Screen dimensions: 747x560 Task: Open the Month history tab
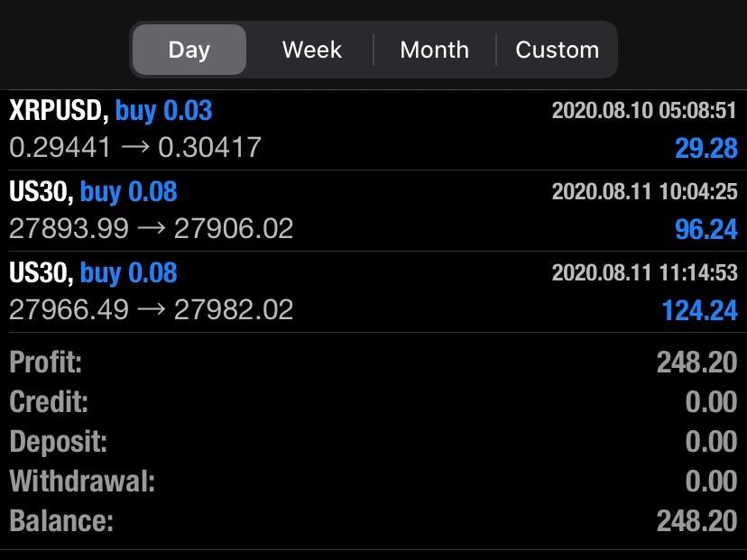(434, 50)
